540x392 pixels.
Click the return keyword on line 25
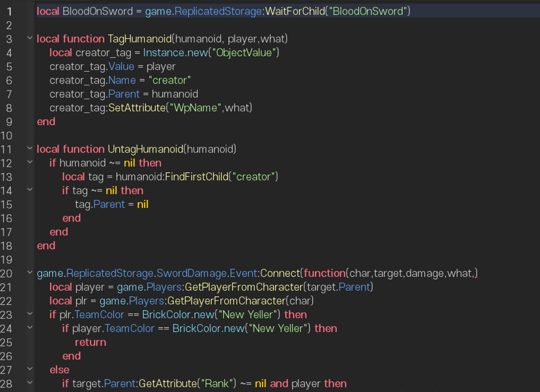(90, 342)
